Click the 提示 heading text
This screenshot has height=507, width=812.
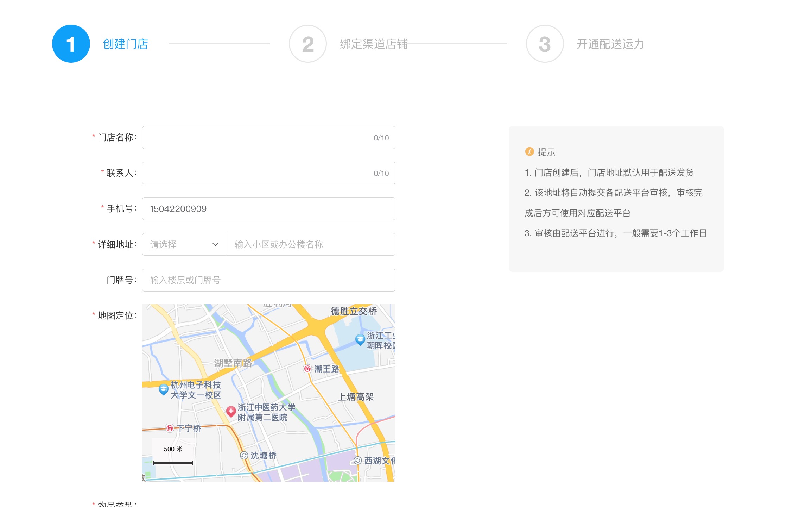[x=546, y=152]
